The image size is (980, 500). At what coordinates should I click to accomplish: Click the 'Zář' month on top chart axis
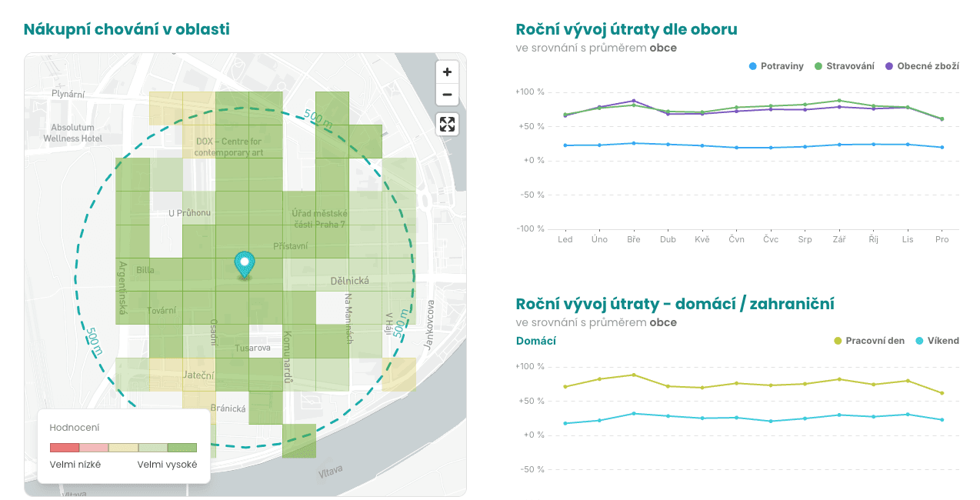839,239
